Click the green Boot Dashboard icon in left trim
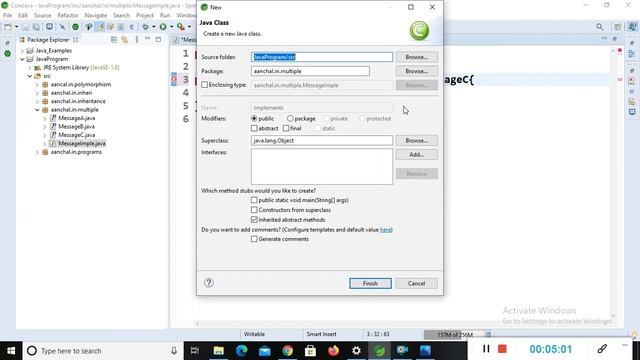This screenshot has width=640, height=360. (7, 53)
